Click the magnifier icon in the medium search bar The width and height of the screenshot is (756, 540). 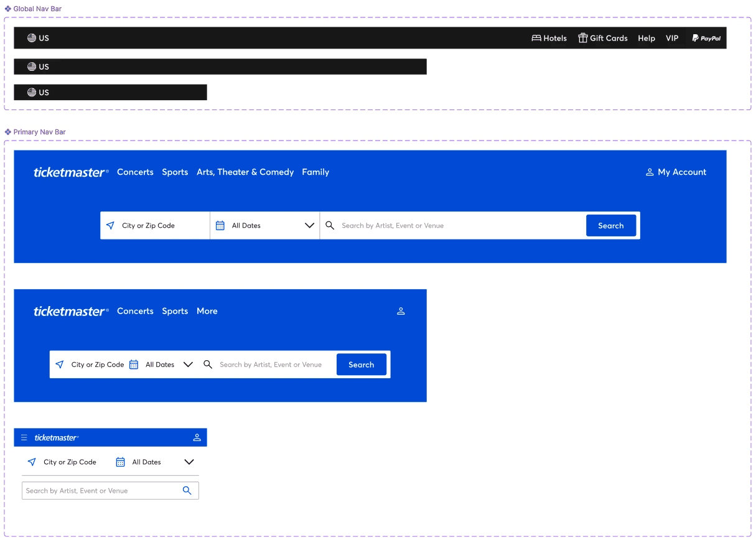coord(208,365)
